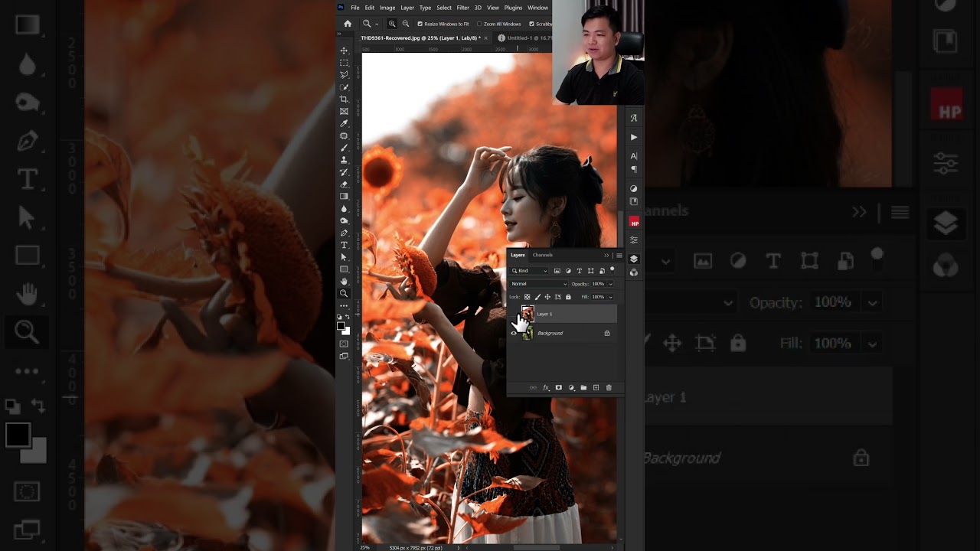The image size is (980, 551).
Task: Select the Frame tool
Action: (344, 112)
